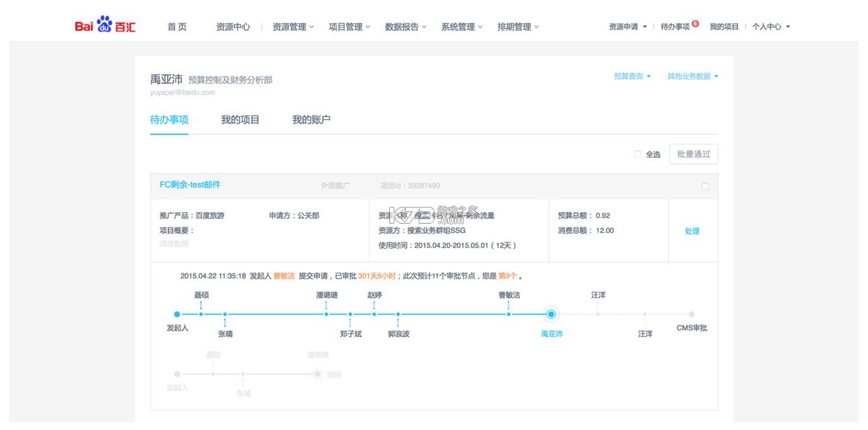Open the FC剩余-test邮件 project link
This screenshot has height=430, width=868.
click(x=190, y=185)
